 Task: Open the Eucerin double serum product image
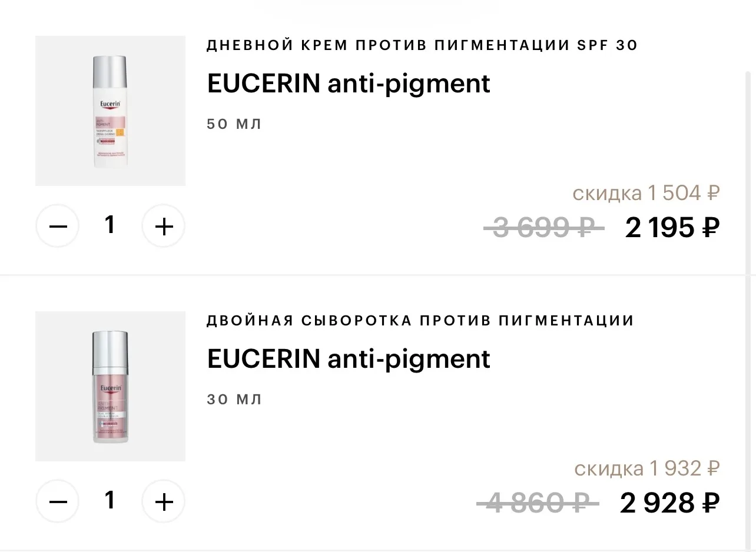pyautogui.click(x=110, y=386)
